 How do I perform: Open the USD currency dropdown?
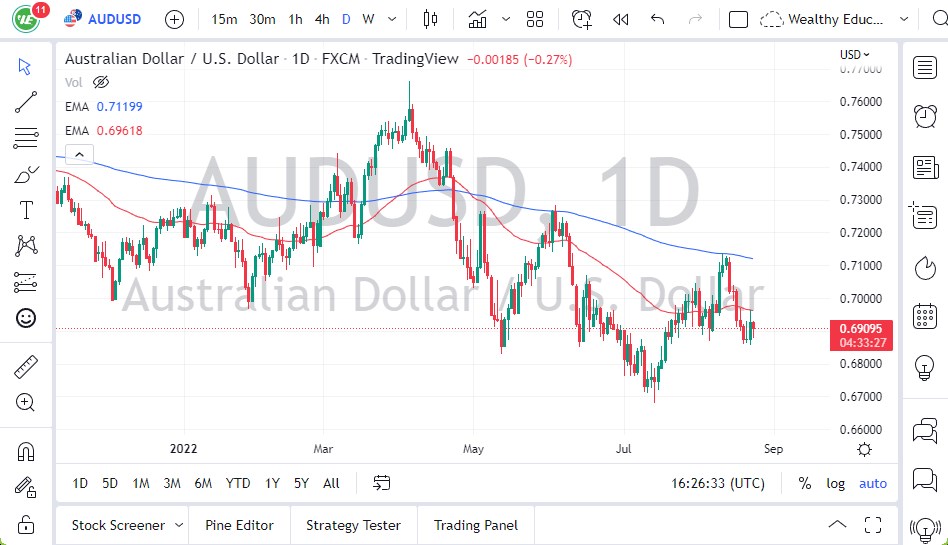pos(854,55)
